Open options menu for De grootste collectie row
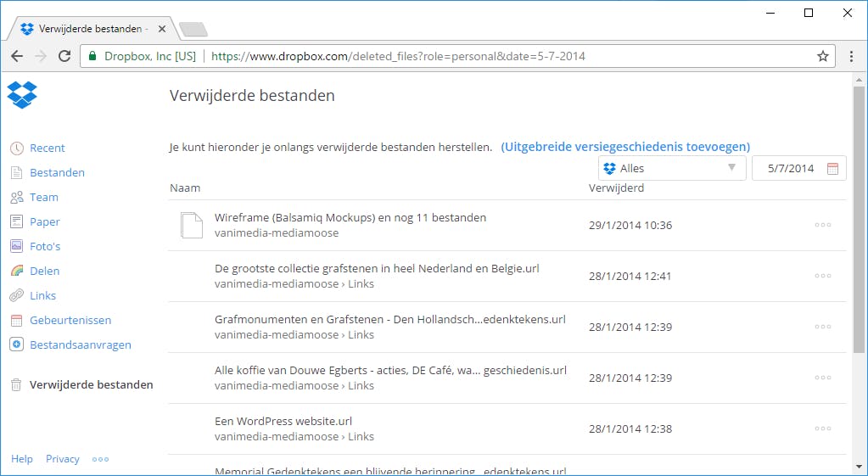Viewport: 868px width, 476px height. point(823,276)
